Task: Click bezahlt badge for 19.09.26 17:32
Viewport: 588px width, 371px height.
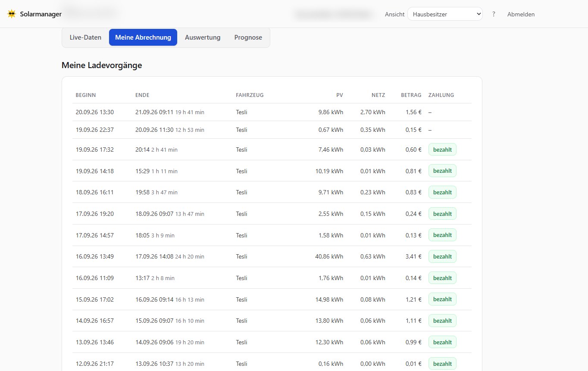Action: pyautogui.click(x=442, y=150)
